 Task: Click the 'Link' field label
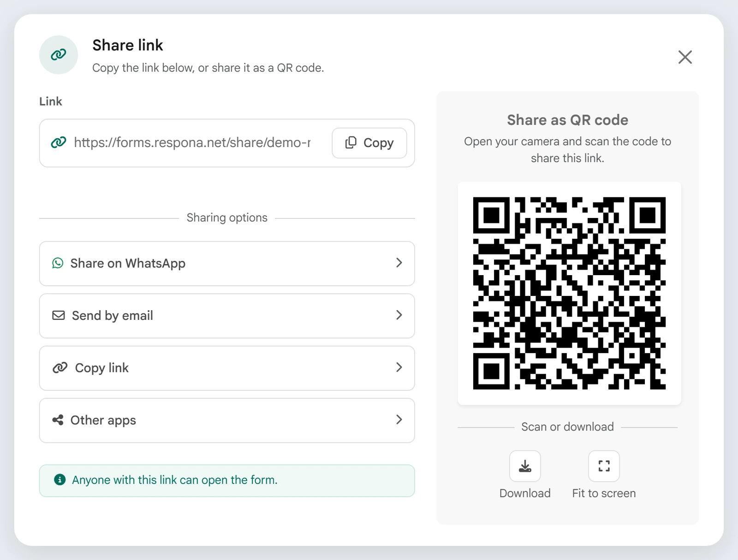pos(51,101)
